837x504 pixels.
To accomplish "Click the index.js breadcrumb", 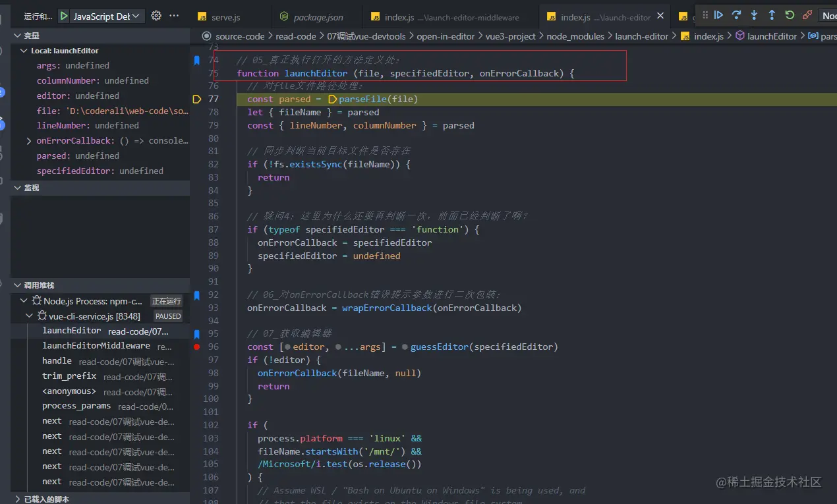I will (709, 36).
